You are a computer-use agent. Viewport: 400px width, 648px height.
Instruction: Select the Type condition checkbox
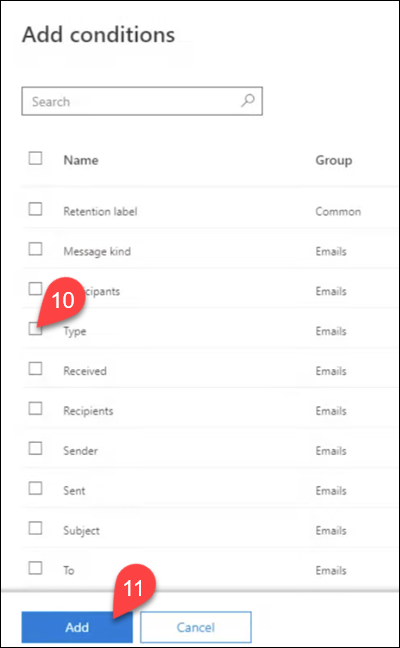pyautogui.click(x=36, y=329)
